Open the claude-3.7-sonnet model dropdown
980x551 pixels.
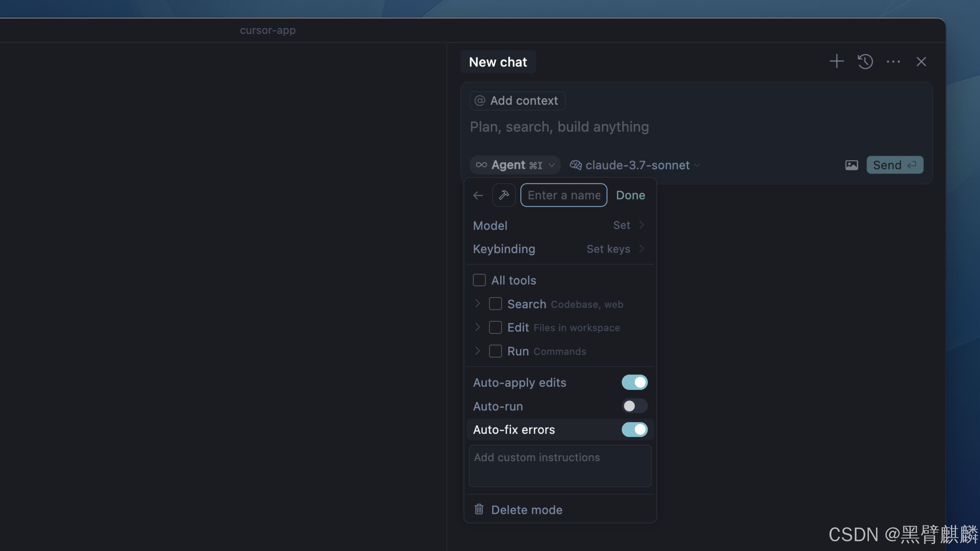pyautogui.click(x=635, y=165)
